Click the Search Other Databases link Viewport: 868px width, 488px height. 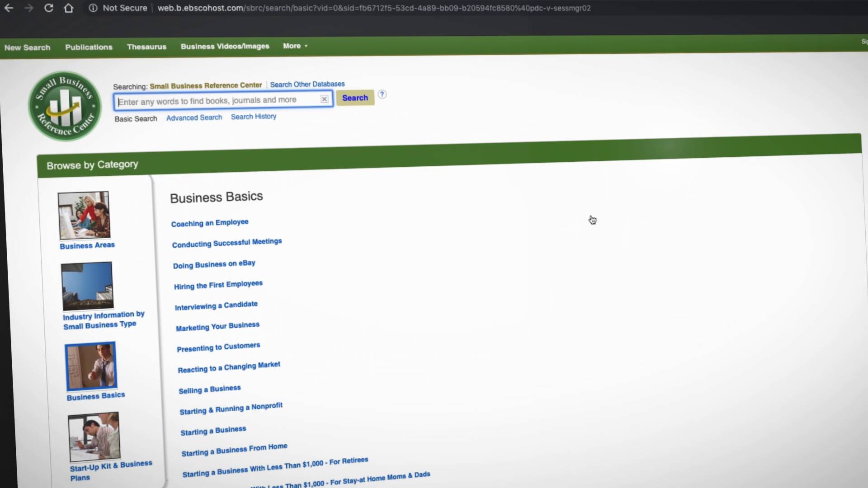[x=307, y=84]
